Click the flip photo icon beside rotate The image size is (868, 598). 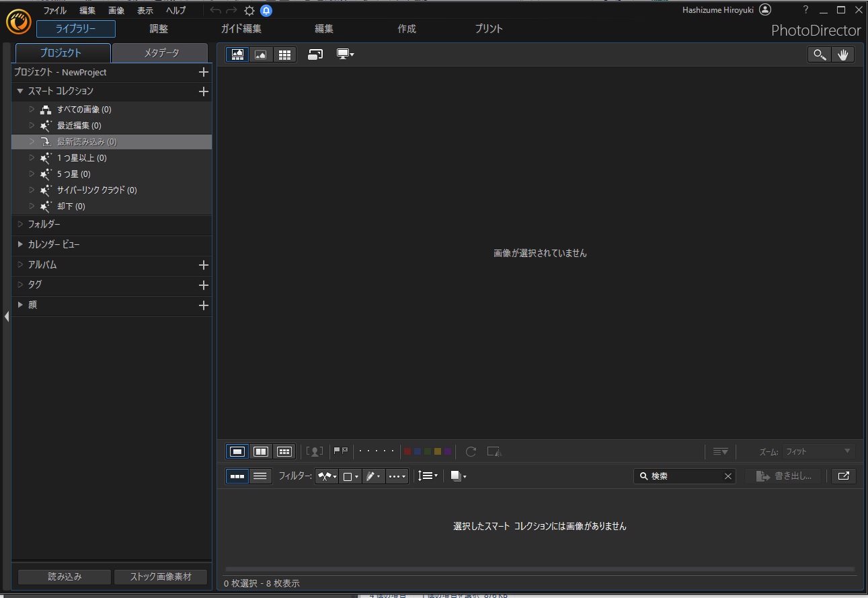(x=494, y=451)
